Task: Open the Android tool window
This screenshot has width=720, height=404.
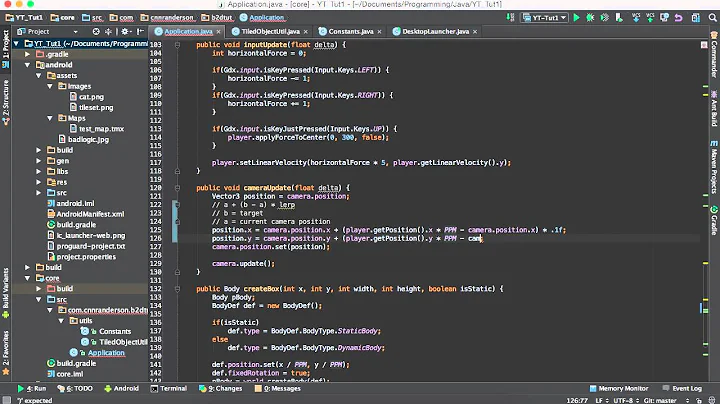Action: (122, 388)
